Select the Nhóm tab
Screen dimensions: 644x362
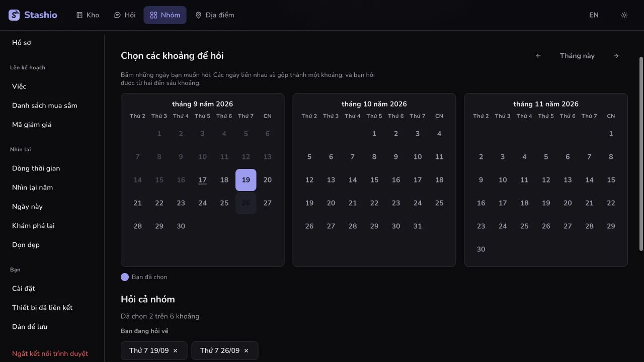click(165, 15)
